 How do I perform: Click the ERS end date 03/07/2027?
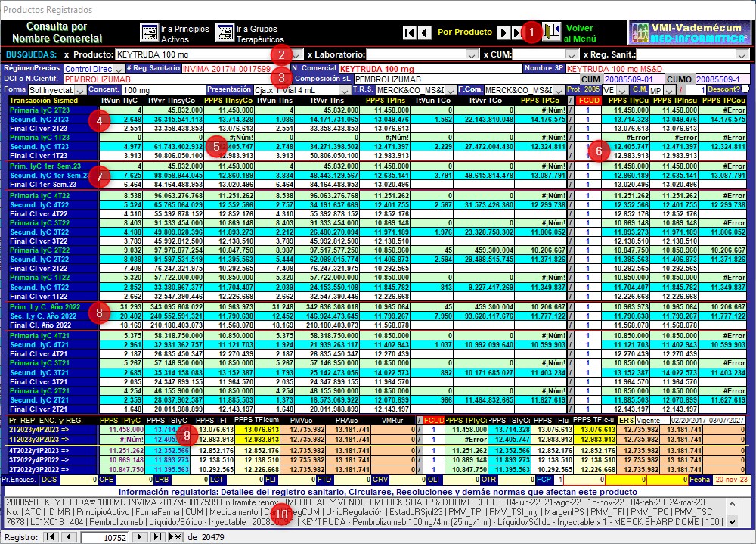click(x=726, y=421)
